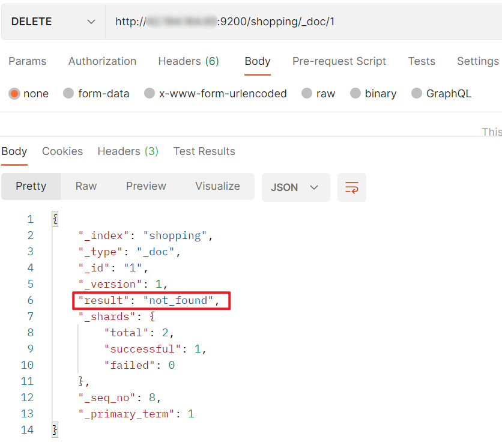Viewport: 502px width, 448px height.
Task: Switch to Preview response view
Action: [x=146, y=186]
